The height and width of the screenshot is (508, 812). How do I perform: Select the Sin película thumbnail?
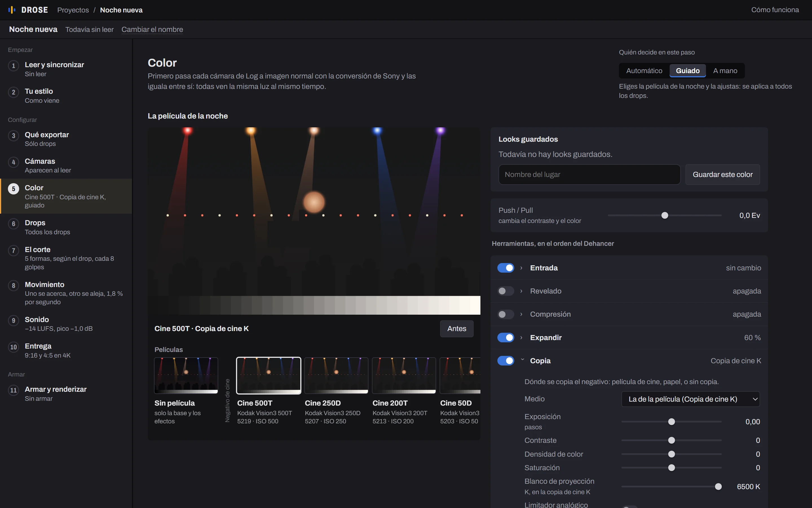point(186,375)
